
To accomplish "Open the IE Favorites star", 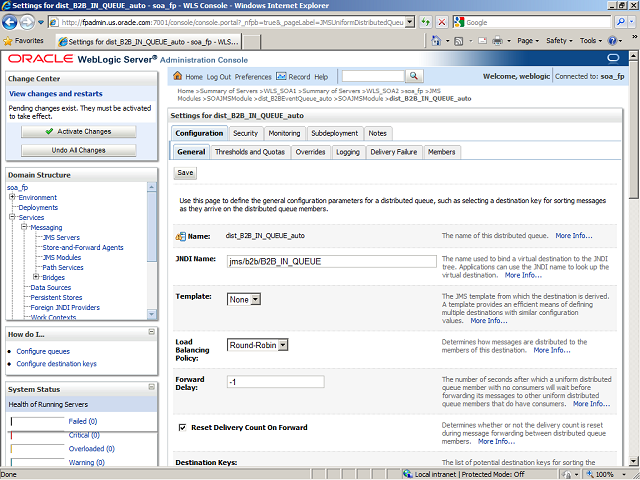I will [9, 41].
